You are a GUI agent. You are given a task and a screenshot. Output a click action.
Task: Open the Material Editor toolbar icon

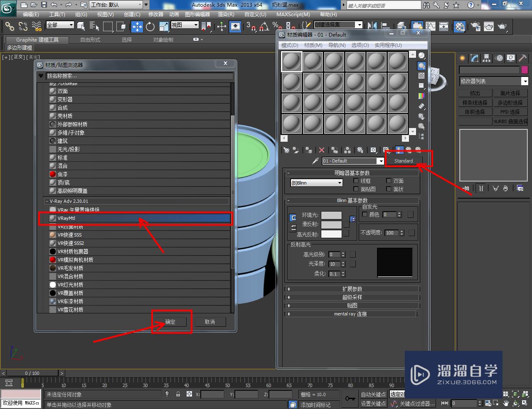coord(460,27)
